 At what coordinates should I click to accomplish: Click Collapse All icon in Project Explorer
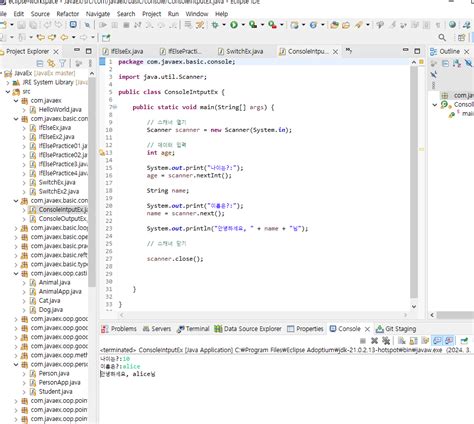click(40, 63)
